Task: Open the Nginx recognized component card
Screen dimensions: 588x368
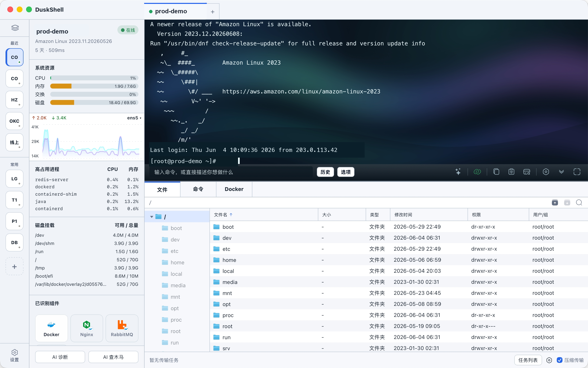Action: coord(87,328)
